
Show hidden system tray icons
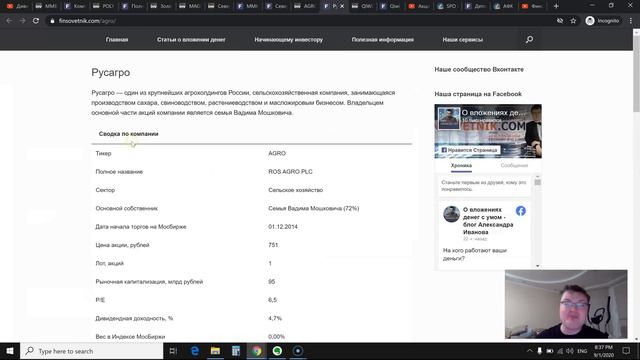click(529, 351)
